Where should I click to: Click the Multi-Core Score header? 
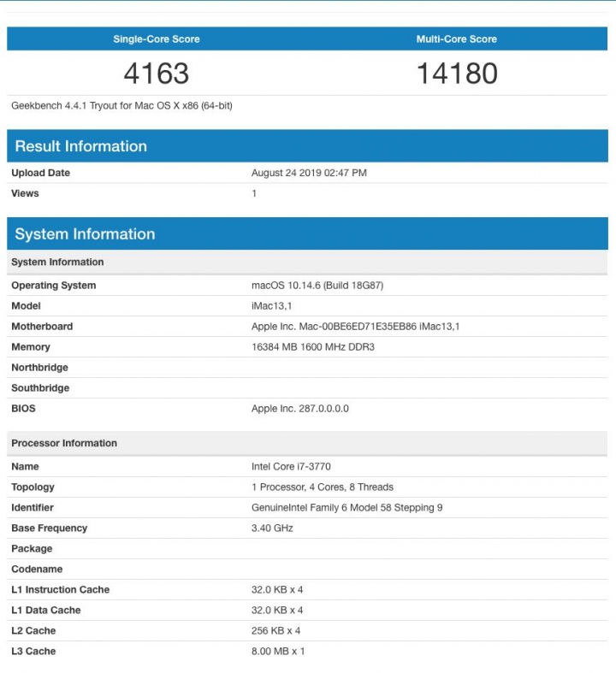click(x=456, y=39)
